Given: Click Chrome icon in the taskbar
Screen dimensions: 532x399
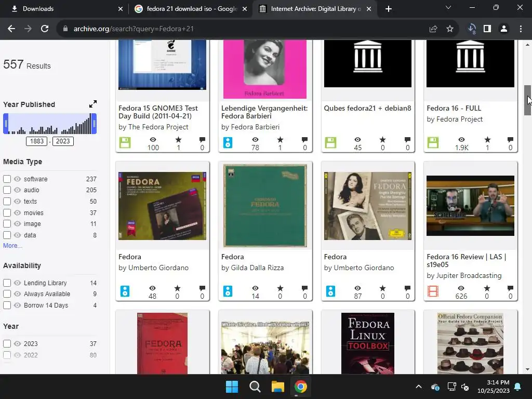Looking at the screenshot, I should pos(301,387).
